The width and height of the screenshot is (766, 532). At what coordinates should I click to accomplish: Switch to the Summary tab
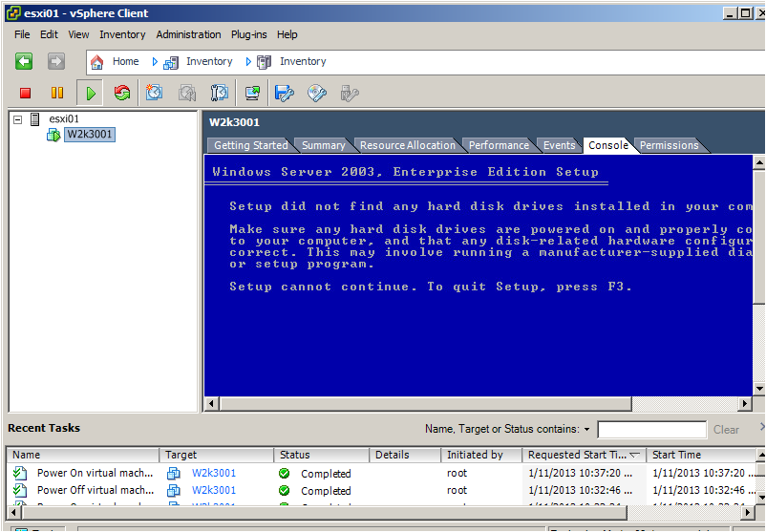point(324,145)
